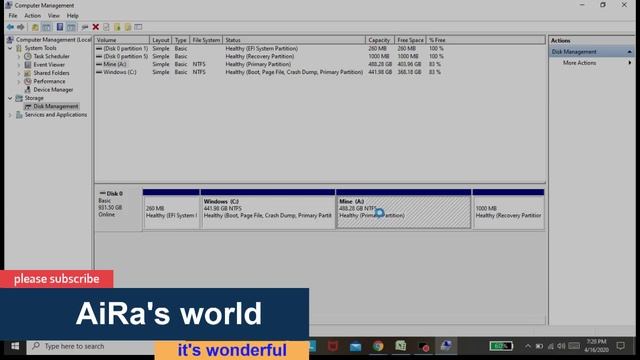Viewport: 640px width, 360px height.
Task: Click the taskbar clock showing date
Action: coord(596,346)
